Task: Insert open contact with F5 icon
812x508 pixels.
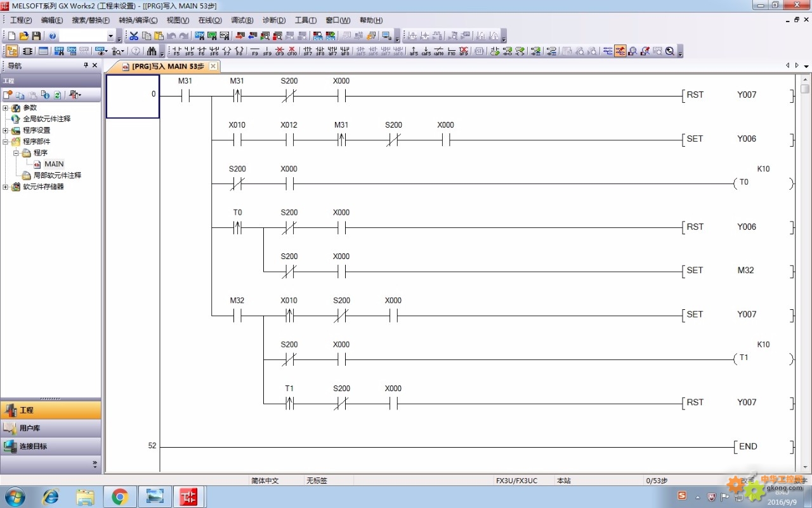Action: coord(176,51)
